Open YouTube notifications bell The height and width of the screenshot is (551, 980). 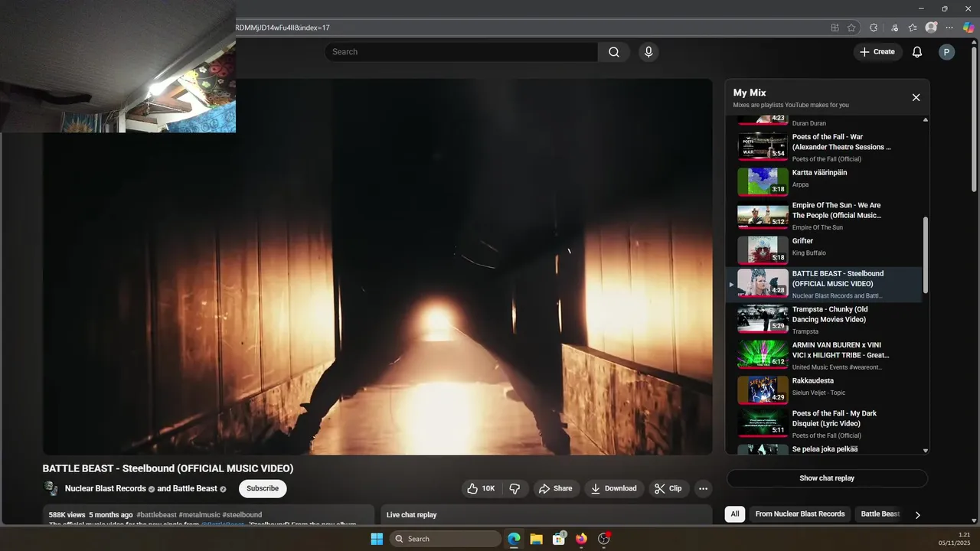coord(916,52)
